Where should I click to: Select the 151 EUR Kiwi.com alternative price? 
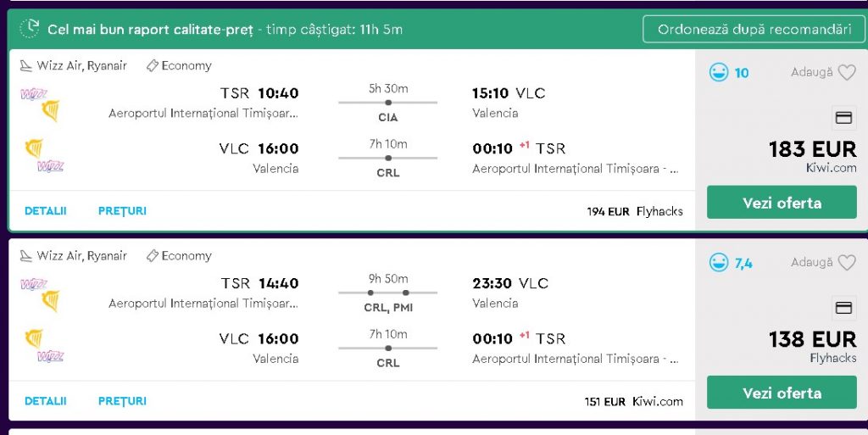point(633,401)
